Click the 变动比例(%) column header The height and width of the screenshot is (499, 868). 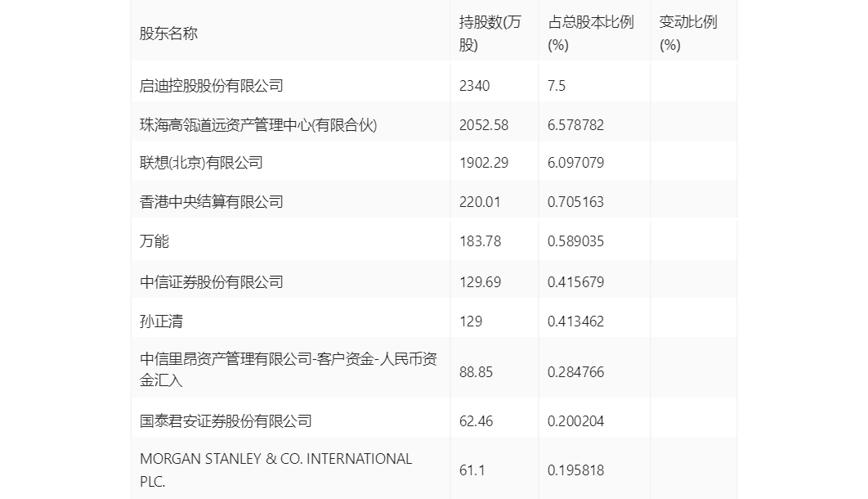coord(687,34)
